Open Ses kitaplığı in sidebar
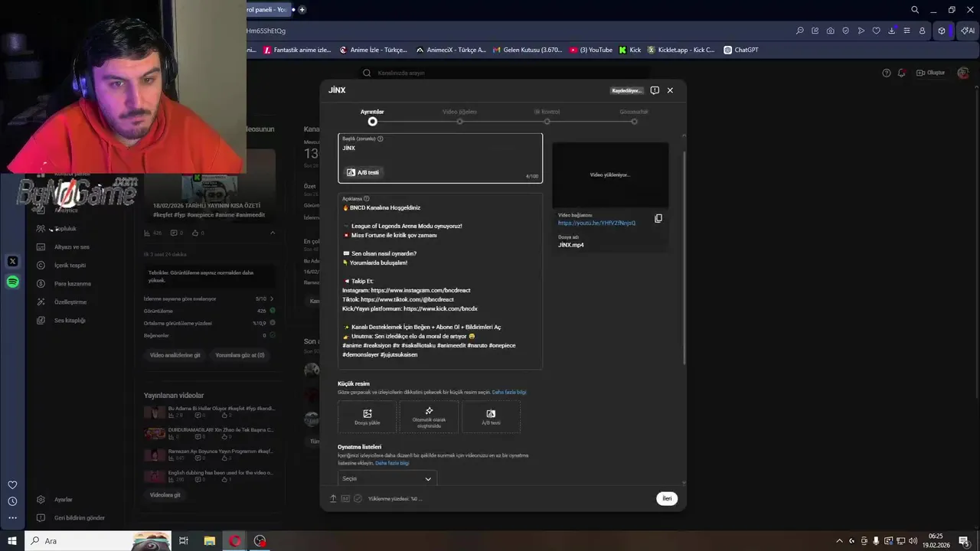This screenshot has height=551, width=980. [x=70, y=321]
